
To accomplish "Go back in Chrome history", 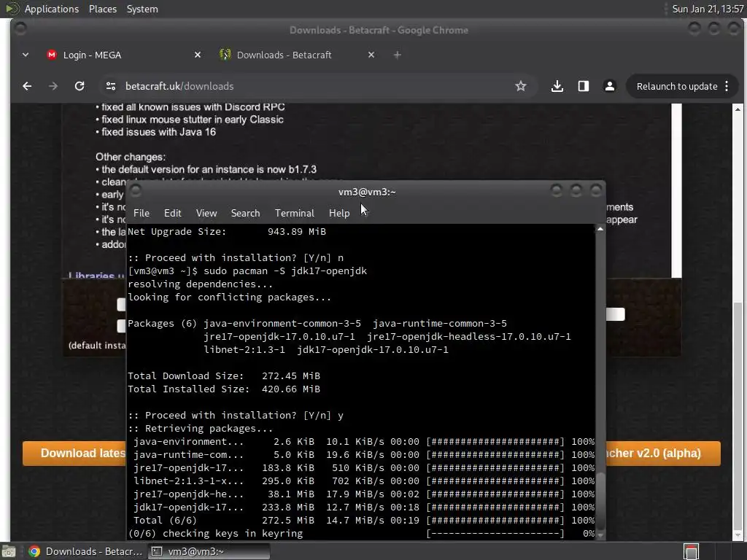I will (27, 86).
